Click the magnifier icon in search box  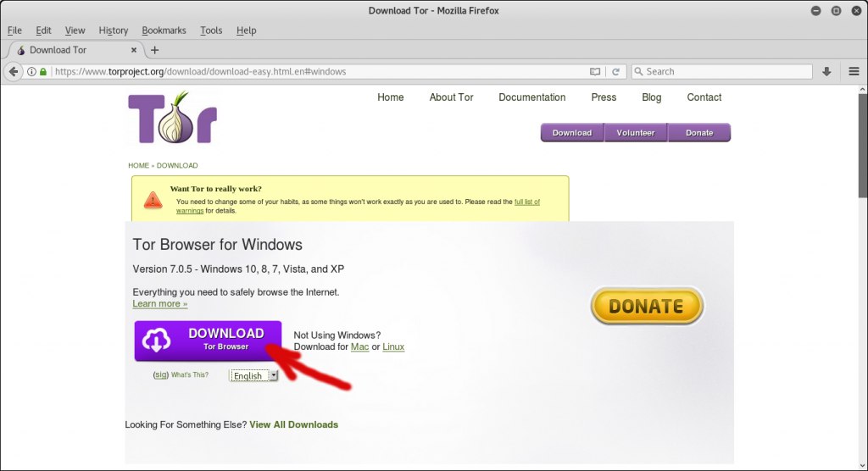[x=639, y=71]
